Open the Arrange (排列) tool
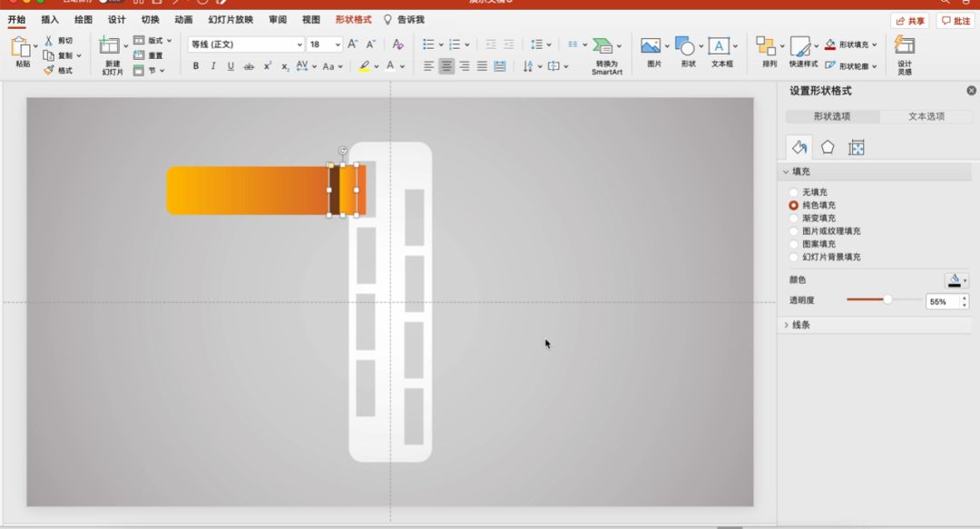The width and height of the screenshot is (980, 529). point(766,46)
